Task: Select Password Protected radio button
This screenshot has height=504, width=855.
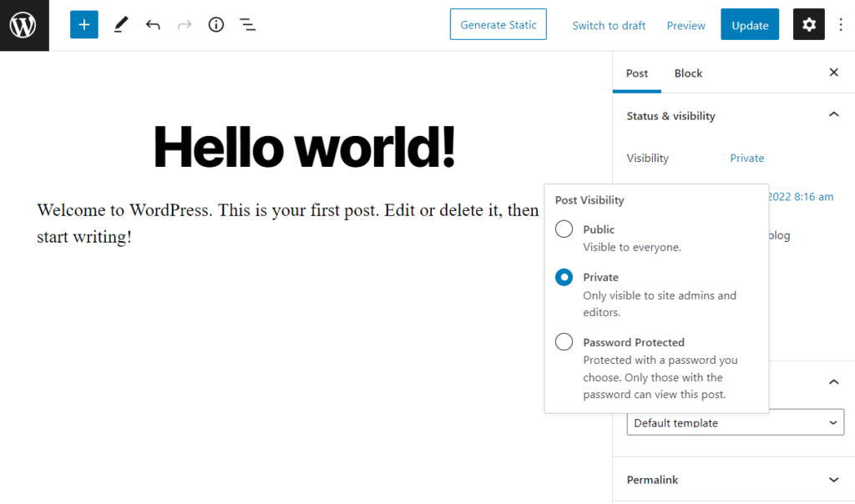Action: pyautogui.click(x=564, y=342)
